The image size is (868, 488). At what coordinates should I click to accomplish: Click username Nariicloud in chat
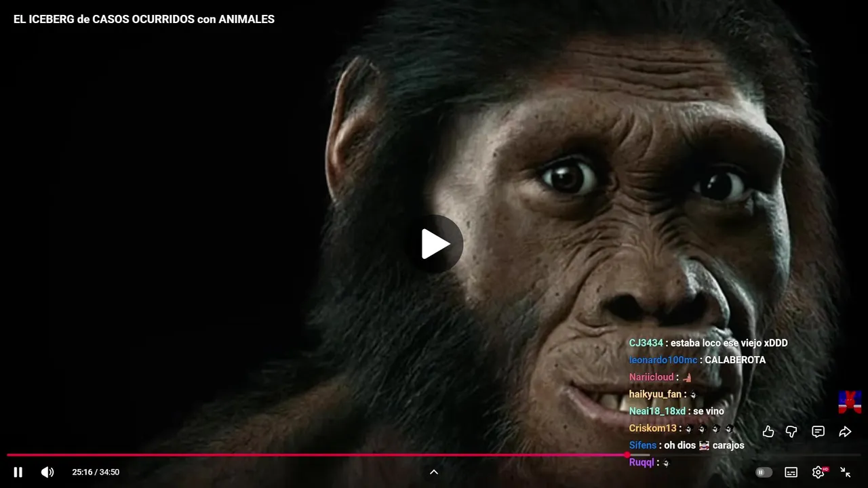651,378
